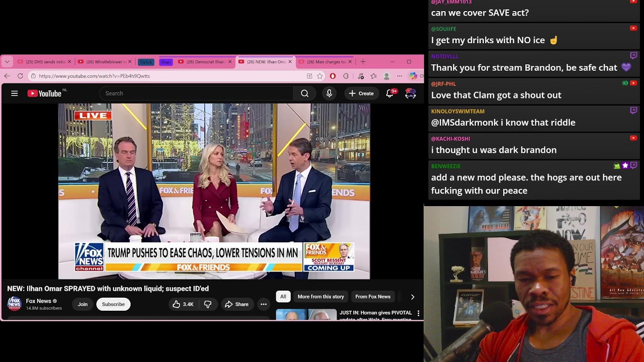644x362 pixels.
Task: Bookmark this page with the star icon
Action: (319, 76)
